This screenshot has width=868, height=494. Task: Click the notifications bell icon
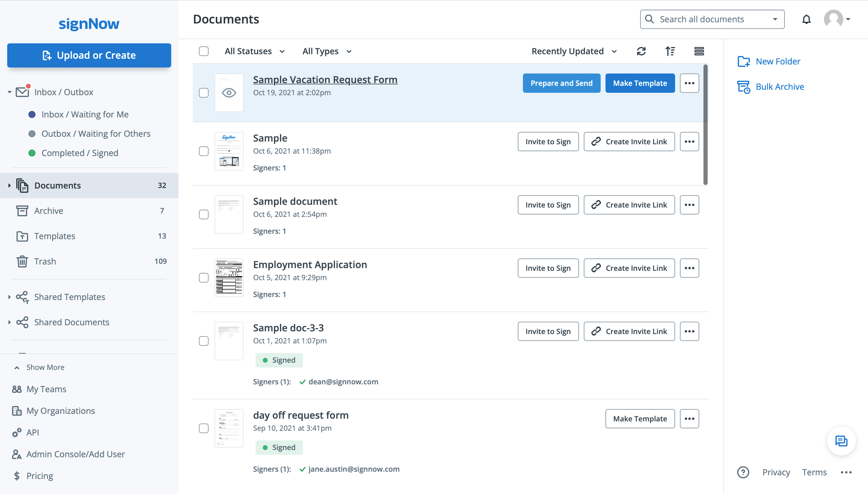coord(806,19)
